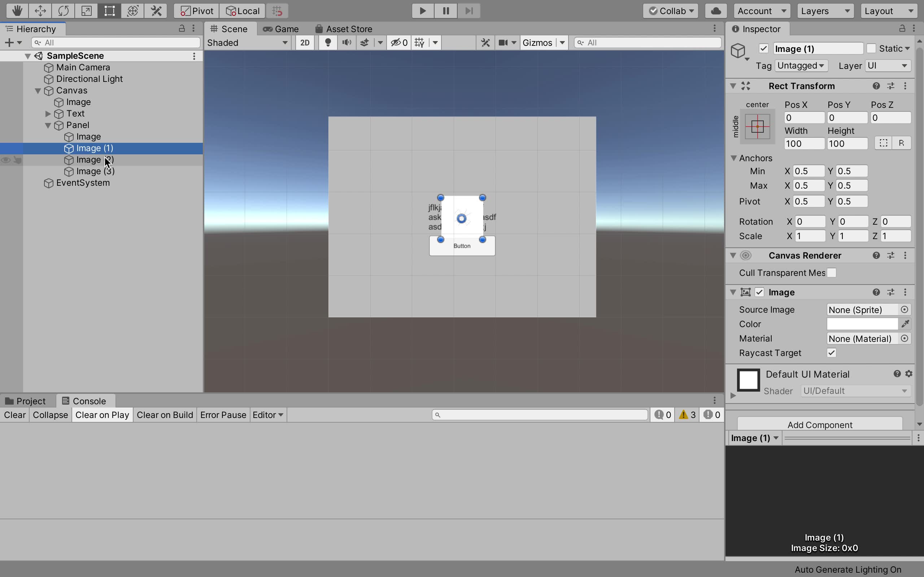
Task: Open the cloud services icon
Action: (715, 11)
